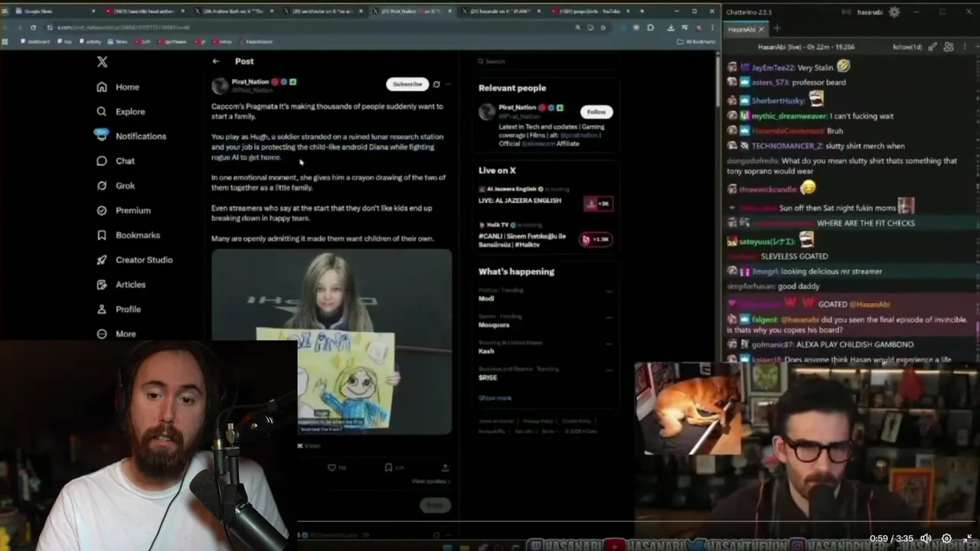Open the Creator Studio rocket icon
The width and height of the screenshot is (980, 551).
coord(102,259)
